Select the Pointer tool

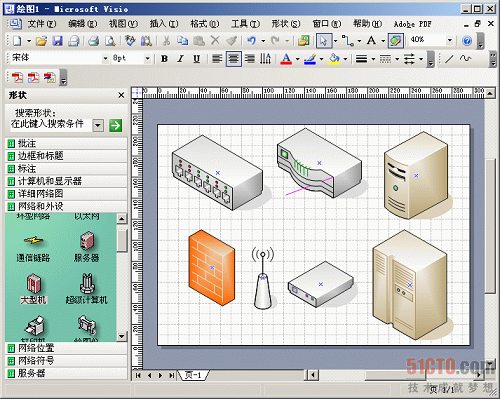coord(323,41)
